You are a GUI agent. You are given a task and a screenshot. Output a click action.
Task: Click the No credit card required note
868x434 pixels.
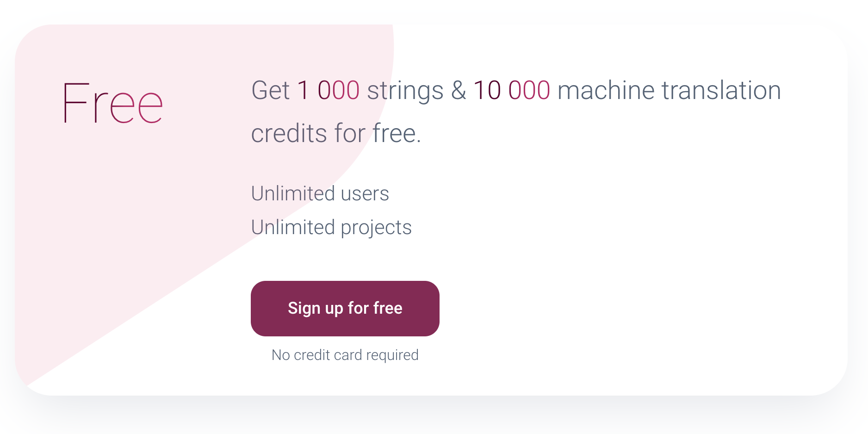pyautogui.click(x=344, y=355)
